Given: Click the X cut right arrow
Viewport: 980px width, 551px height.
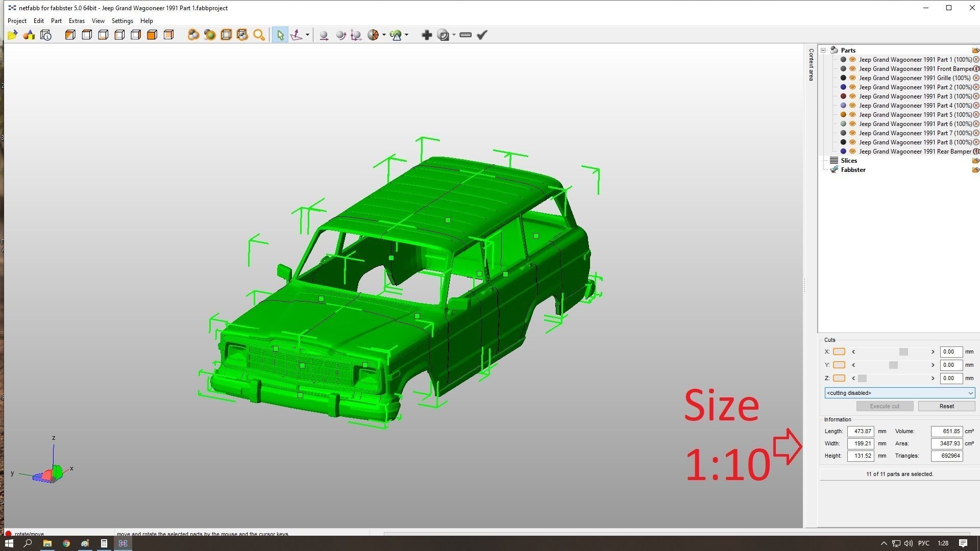Looking at the screenshot, I should (x=933, y=352).
